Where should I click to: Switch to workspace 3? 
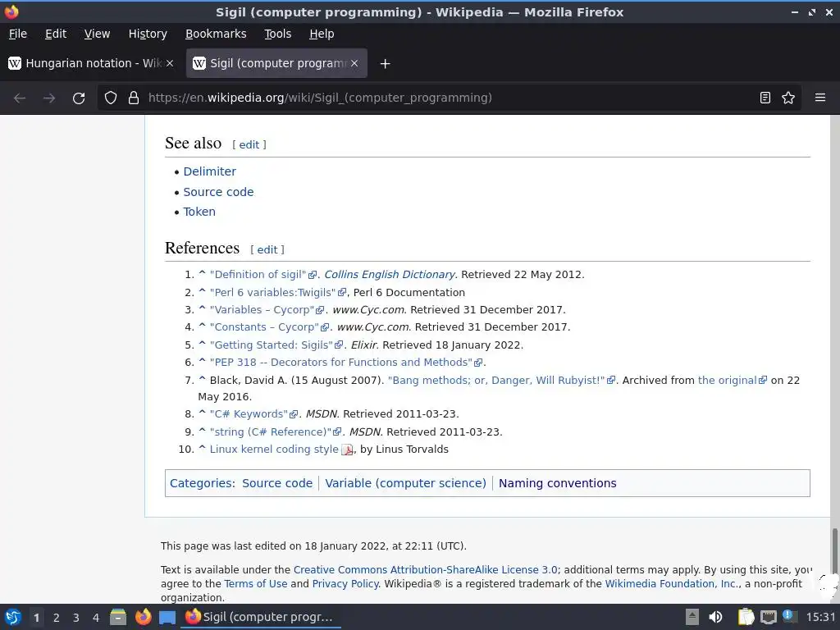[76, 618]
